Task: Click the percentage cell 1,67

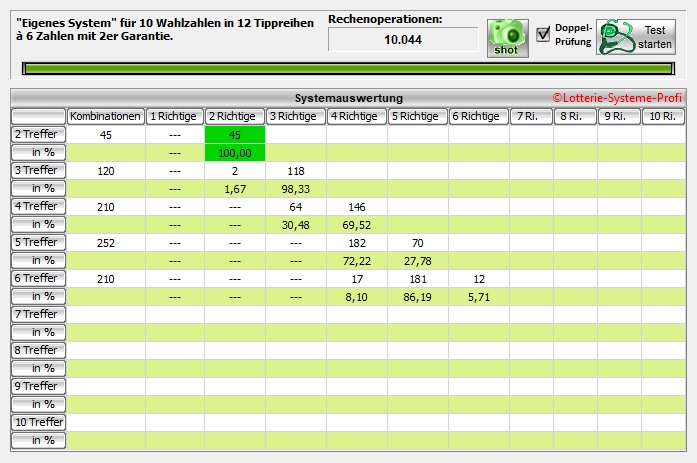Action: pos(235,189)
